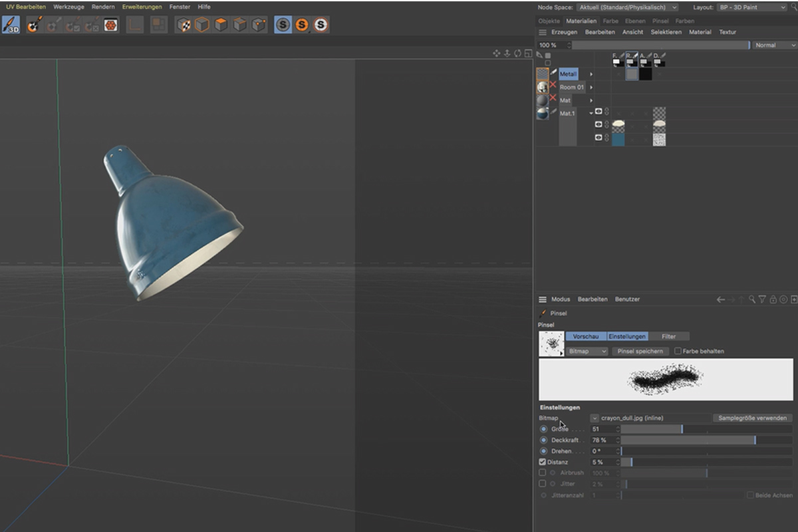The image size is (798, 532).
Task: Click the Pinsel speichern button
Action: (x=640, y=351)
